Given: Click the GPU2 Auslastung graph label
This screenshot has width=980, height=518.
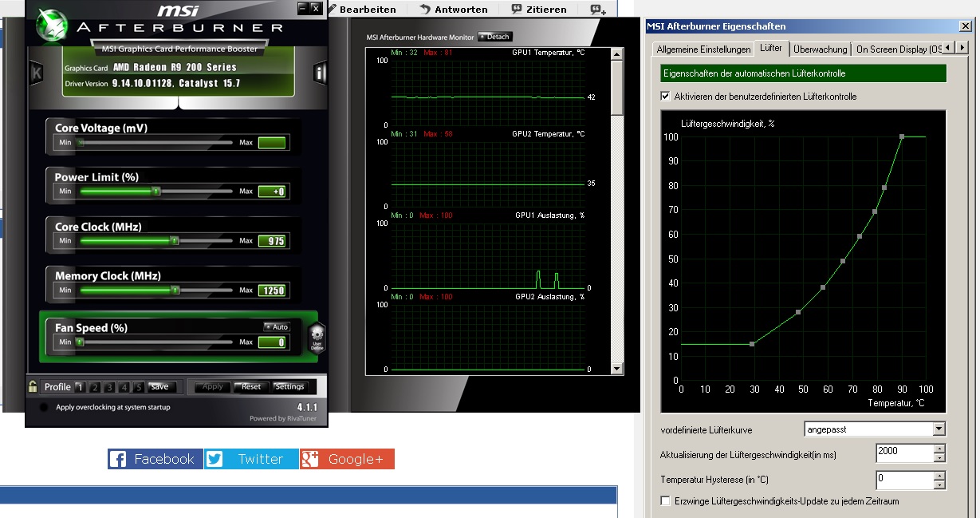Looking at the screenshot, I should pyautogui.click(x=550, y=297).
